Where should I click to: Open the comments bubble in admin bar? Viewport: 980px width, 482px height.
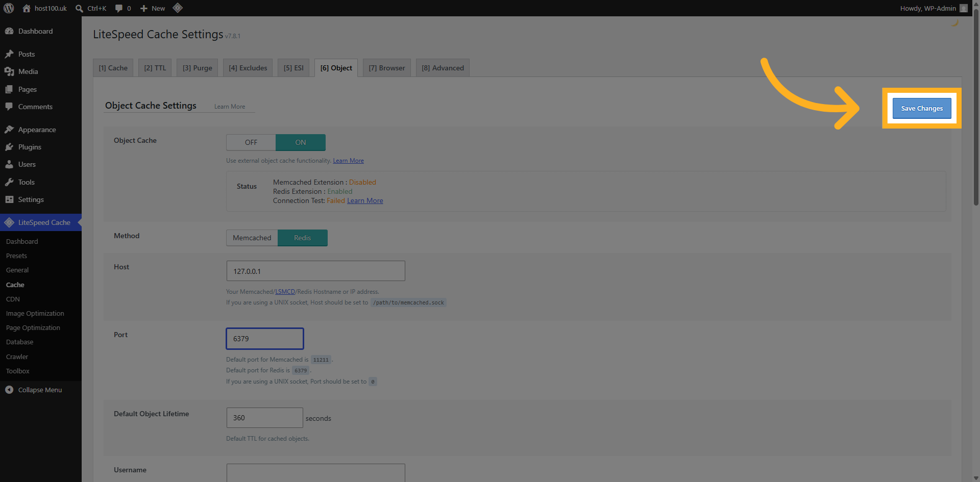[119, 8]
